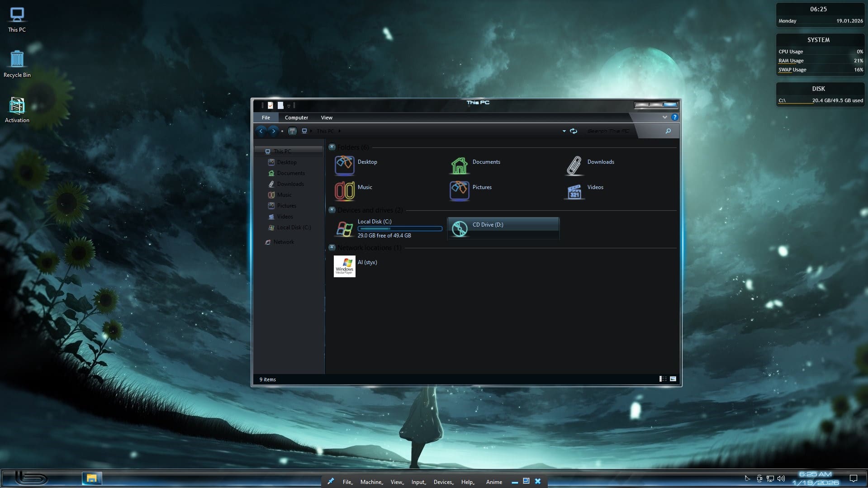Open the Help question mark icon

pos(674,117)
